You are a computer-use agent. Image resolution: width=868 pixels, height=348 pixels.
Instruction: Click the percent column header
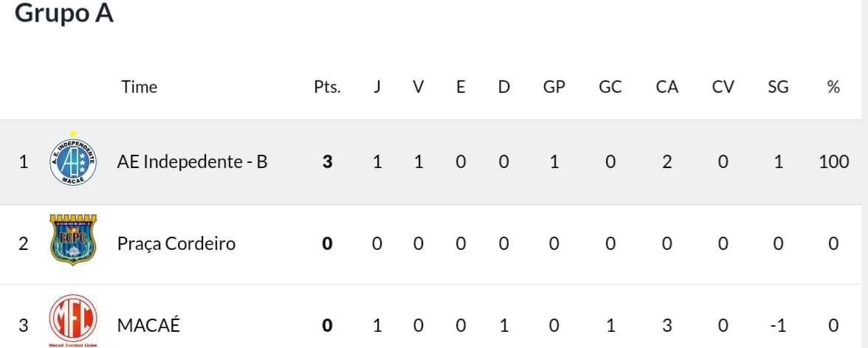click(833, 87)
